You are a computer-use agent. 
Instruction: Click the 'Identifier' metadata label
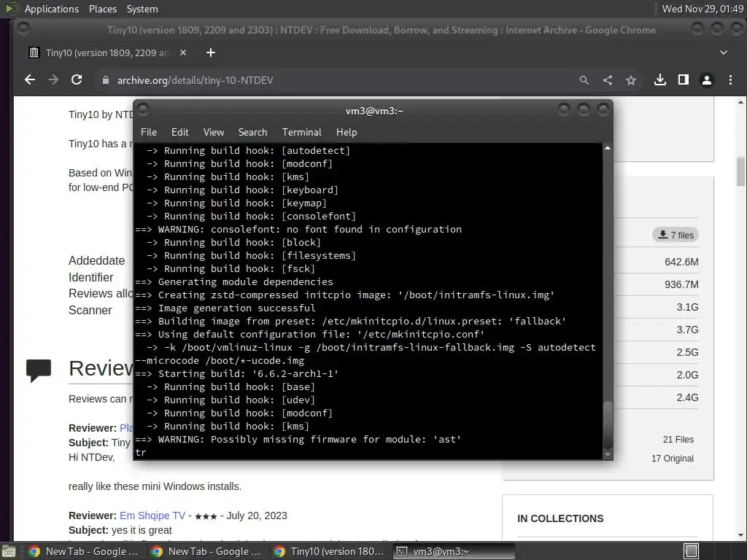[90, 277]
